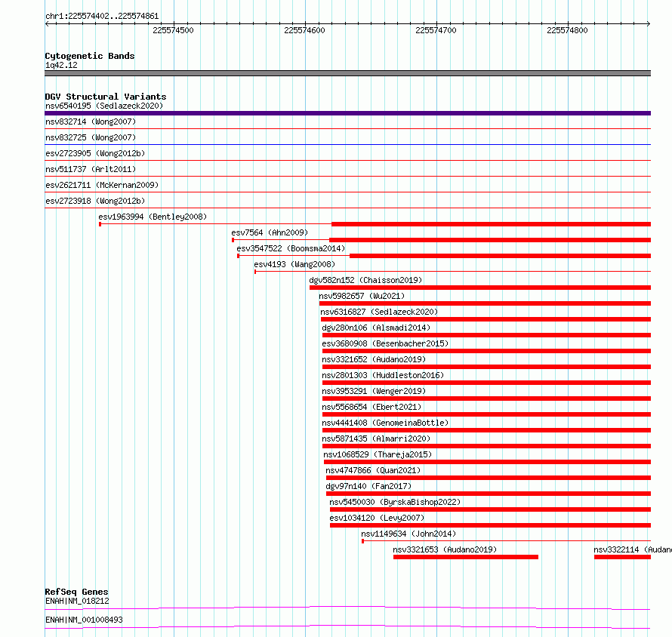Viewport: 672px width, 637px height.
Task: Open variant nsv832725 (Wong2007)
Action: pyautogui.click(x=91, y=137)
